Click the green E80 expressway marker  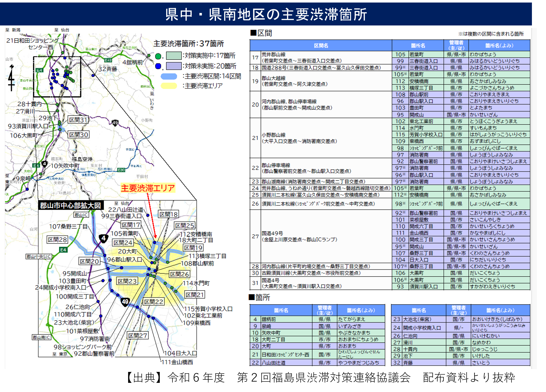coord(121,170)
